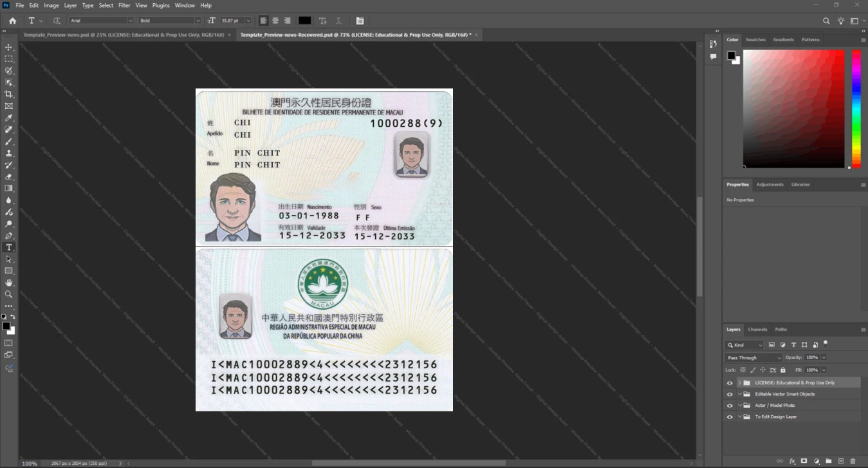Click the delete layer trash icon

coord(853,461)
